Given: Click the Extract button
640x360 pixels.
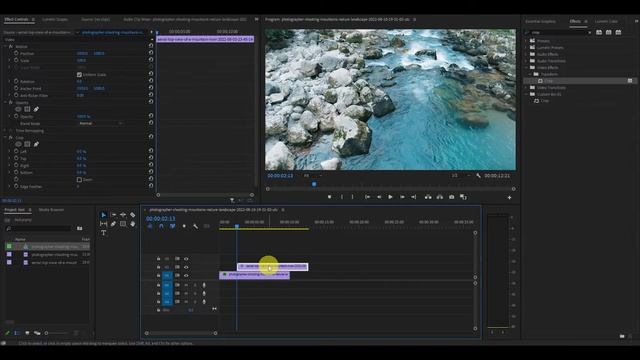Looking at the screenshot, I should click(440, 197).
